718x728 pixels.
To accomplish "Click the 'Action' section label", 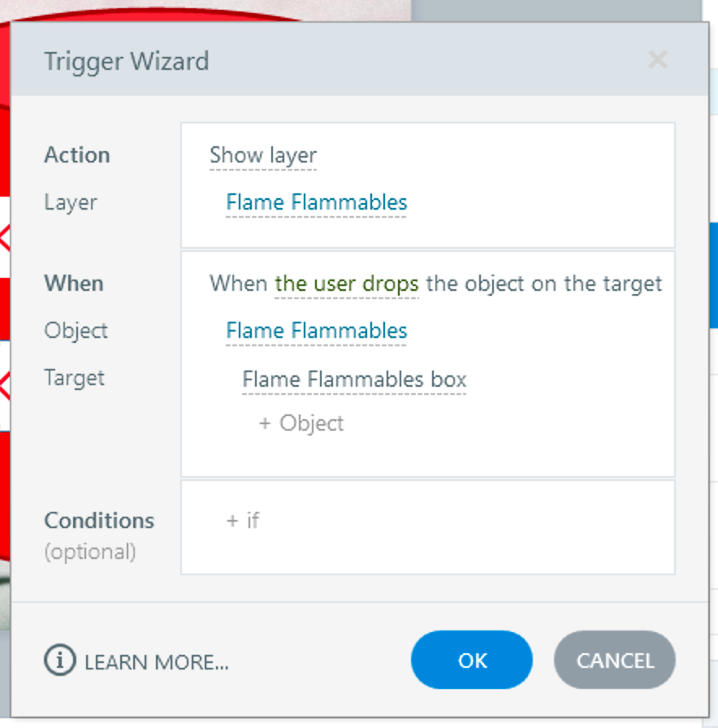I will pos(77,155).
